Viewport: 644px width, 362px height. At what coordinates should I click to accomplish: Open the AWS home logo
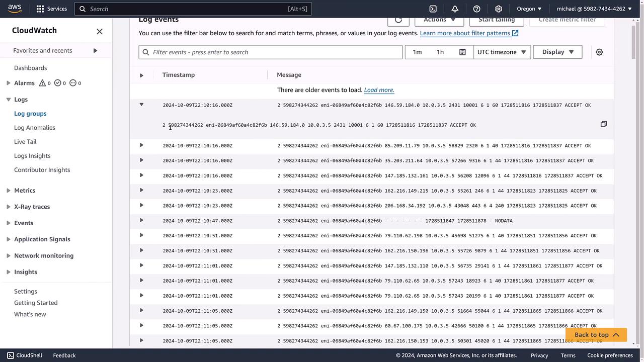pyautogui.click(x=15, y=9)
